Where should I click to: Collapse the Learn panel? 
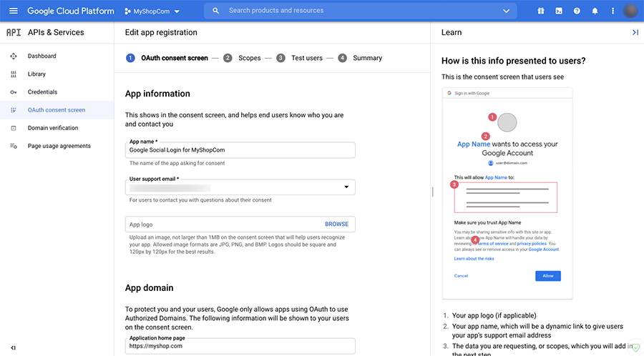tap(635, 32)
